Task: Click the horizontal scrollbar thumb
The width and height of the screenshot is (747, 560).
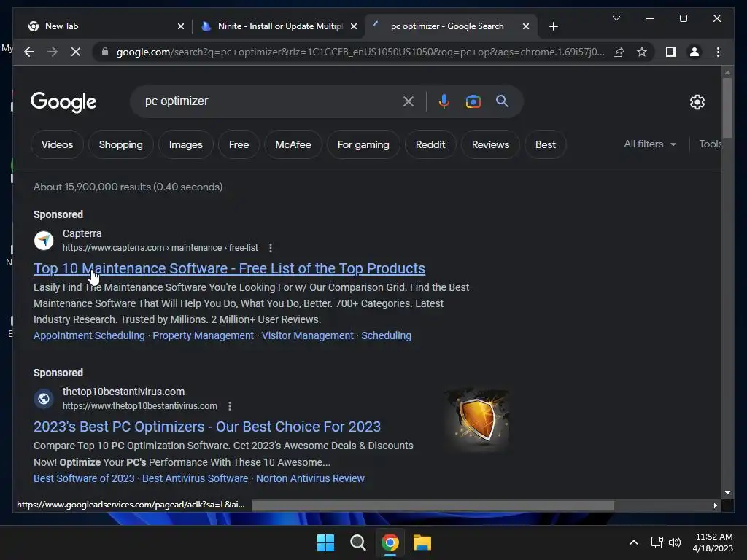Action: click(x=433, y=505)
